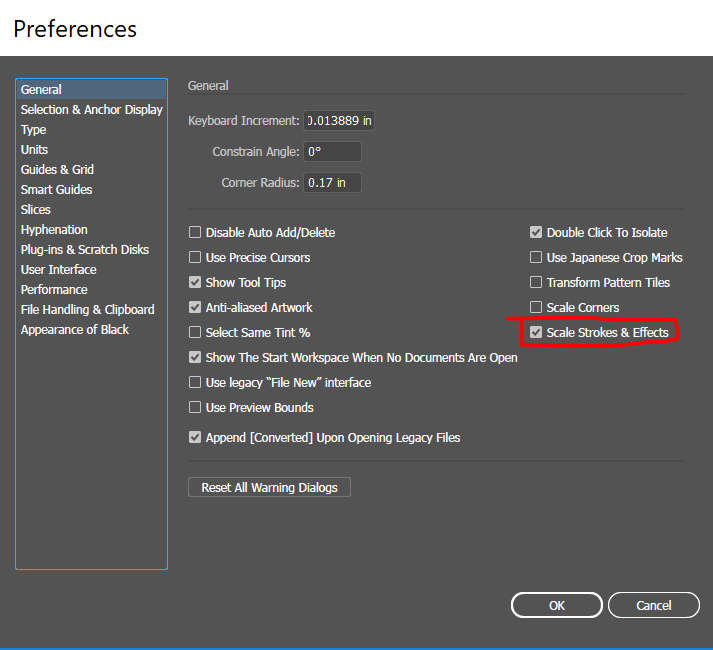Image resolution: width=713 pixels, height=650 pixels.
Task: Switch to the Units preferences section
Action: (x=35, y=150)
